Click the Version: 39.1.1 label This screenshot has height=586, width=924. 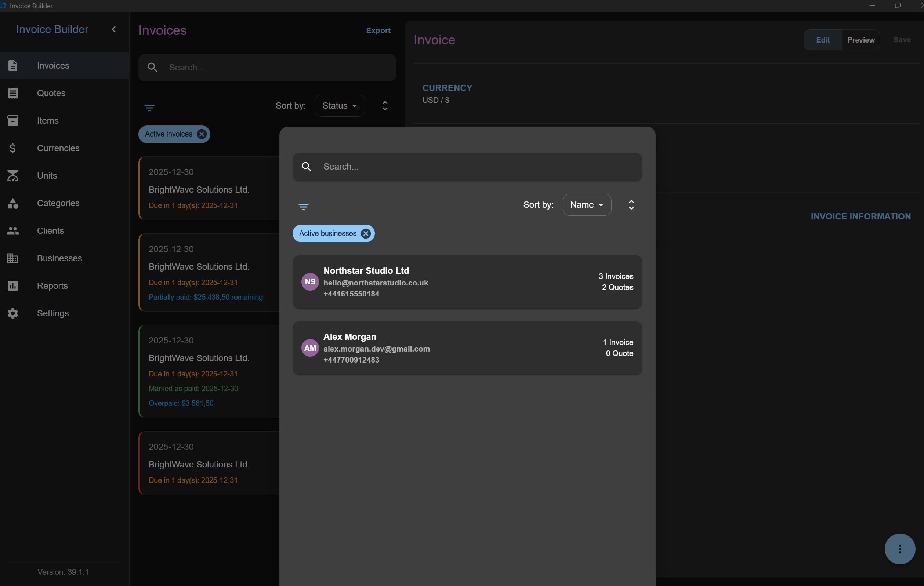tap(63, 572)
